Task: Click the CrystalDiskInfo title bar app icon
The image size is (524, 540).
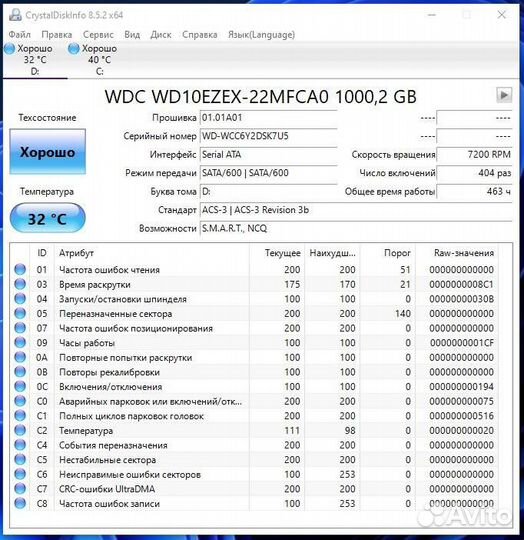Action: pos(15,15)
